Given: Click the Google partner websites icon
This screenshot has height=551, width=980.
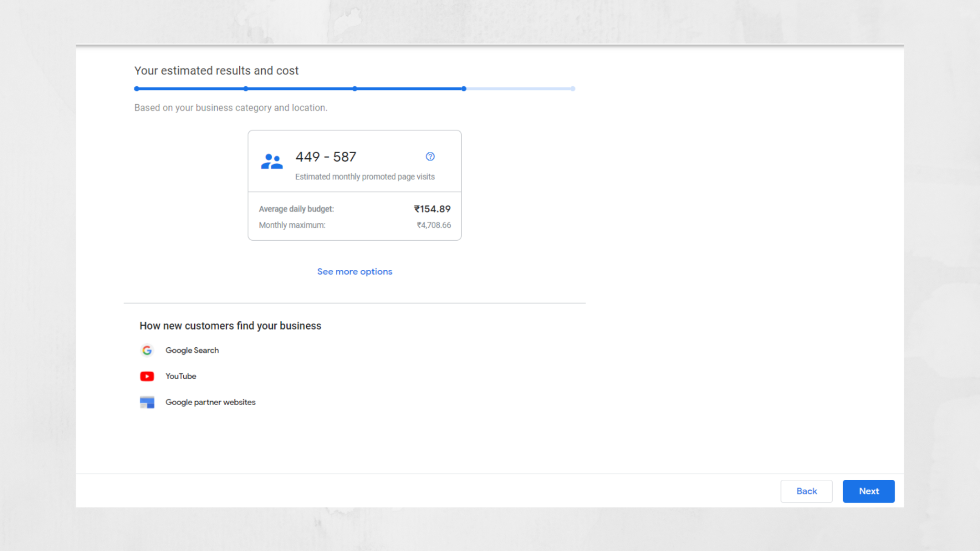Looking at the screenshot, I should [x=147, y=402].
